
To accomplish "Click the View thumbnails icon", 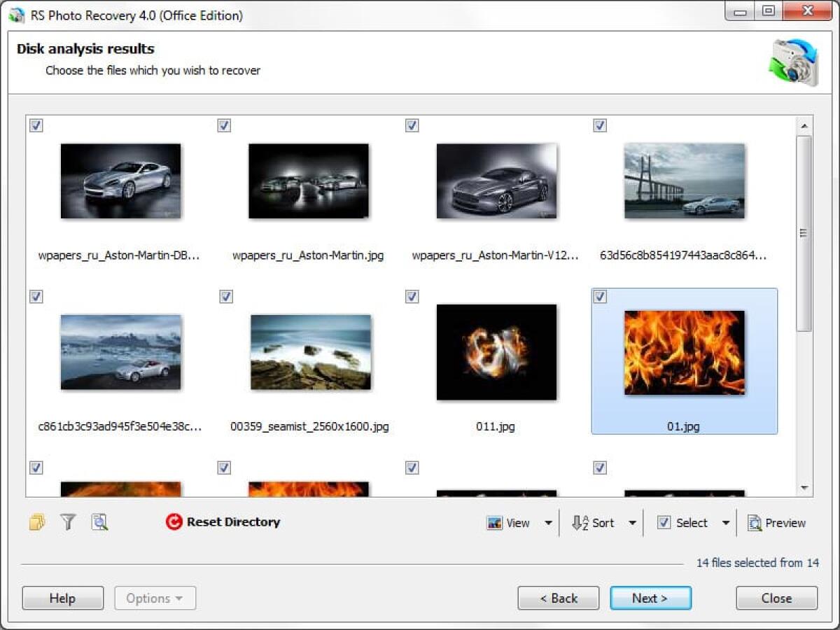I will [x=494, y=522].
